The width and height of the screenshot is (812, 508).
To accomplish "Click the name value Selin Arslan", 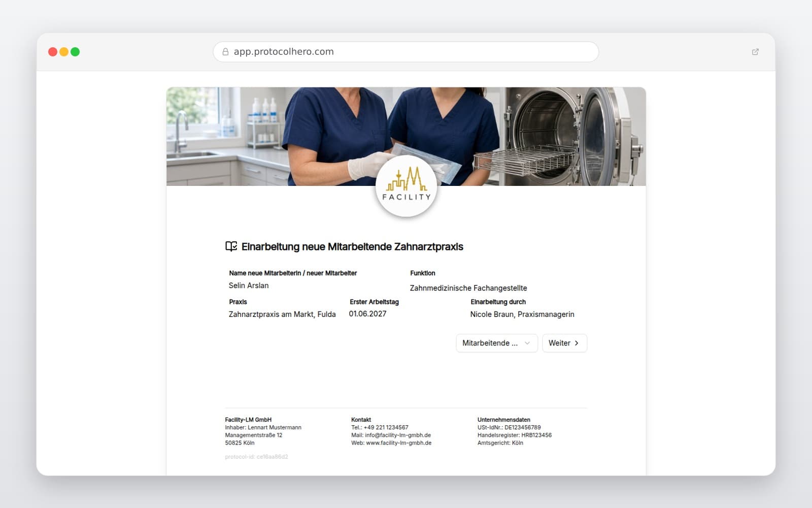I will pos(249,285).
